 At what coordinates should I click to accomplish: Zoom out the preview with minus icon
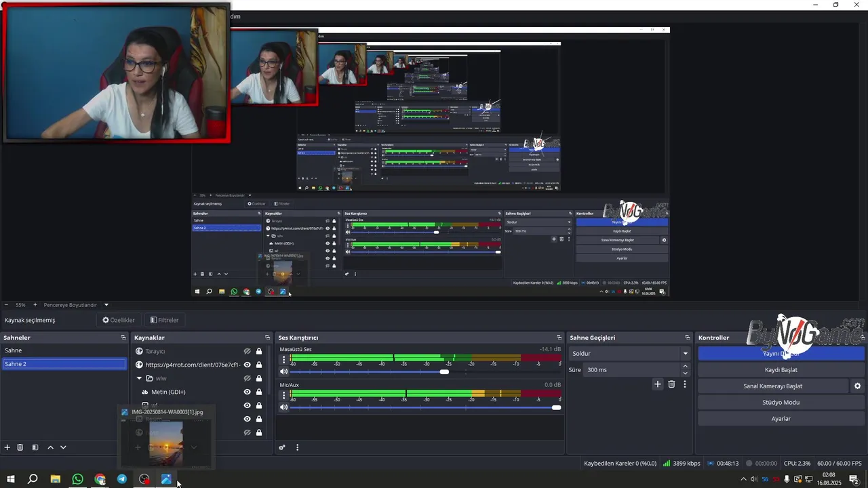(x=6, y=305)
